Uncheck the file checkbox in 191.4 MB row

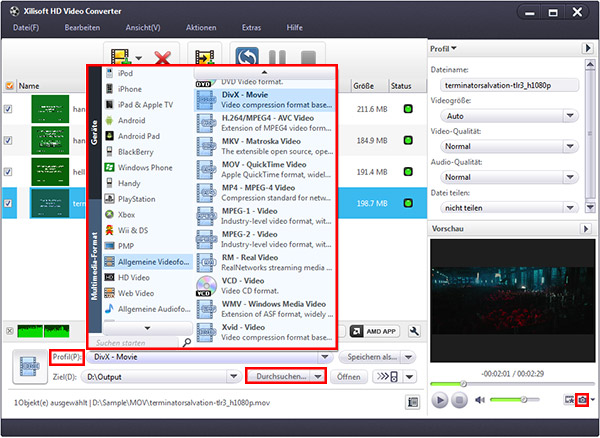(8, 172)
